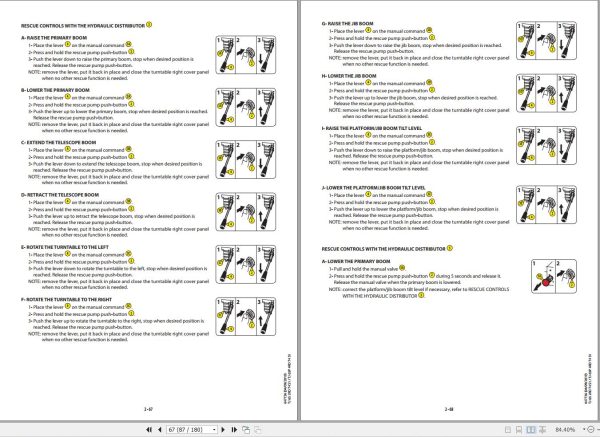Switch to continuous page view
Image resolution: width=600 pixels, height=437 pixels.
[x=519, y=430]
